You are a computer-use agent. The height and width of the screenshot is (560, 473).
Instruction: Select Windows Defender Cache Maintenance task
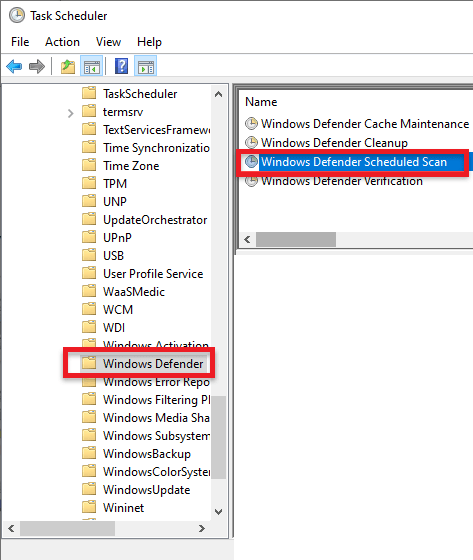click(365, 124)
